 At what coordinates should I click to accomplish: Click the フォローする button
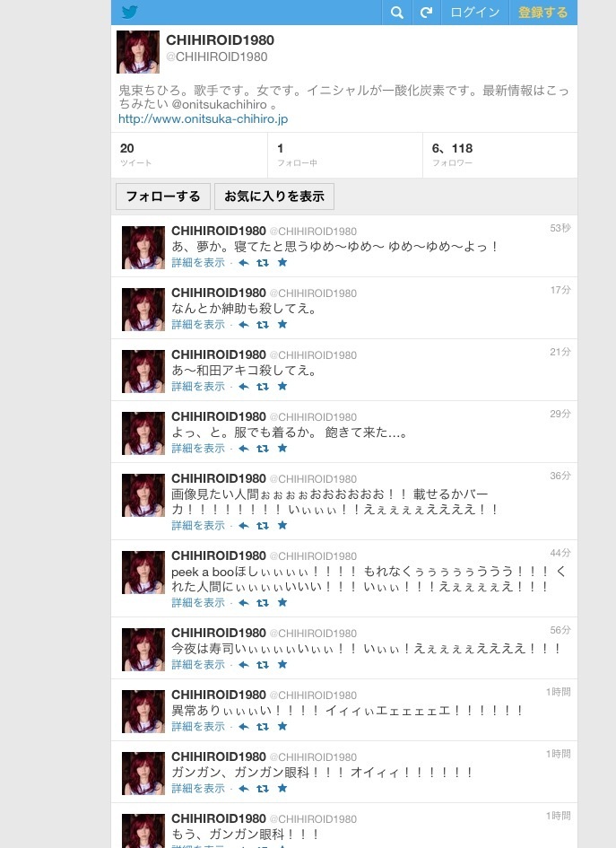point(163,197)
